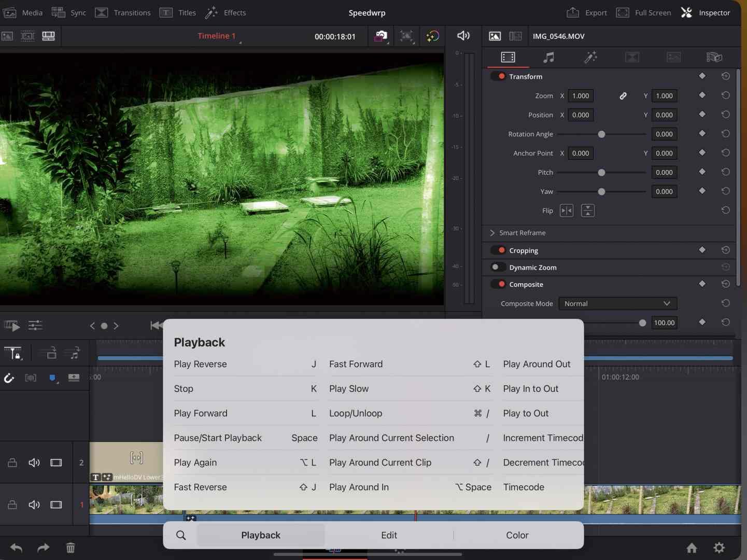Click the Rotation Angle slider handle
Image resolution: width=747 pixels, height=560 pixels.
601,134
